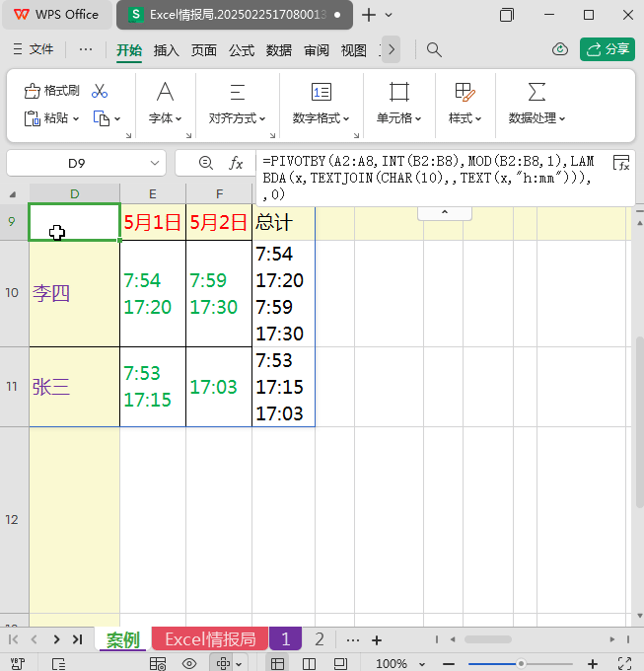The height and width of the screenshot is (671, 644).
Task: Open the Insert (插入) ribbon tab
Action: point(167,50)
